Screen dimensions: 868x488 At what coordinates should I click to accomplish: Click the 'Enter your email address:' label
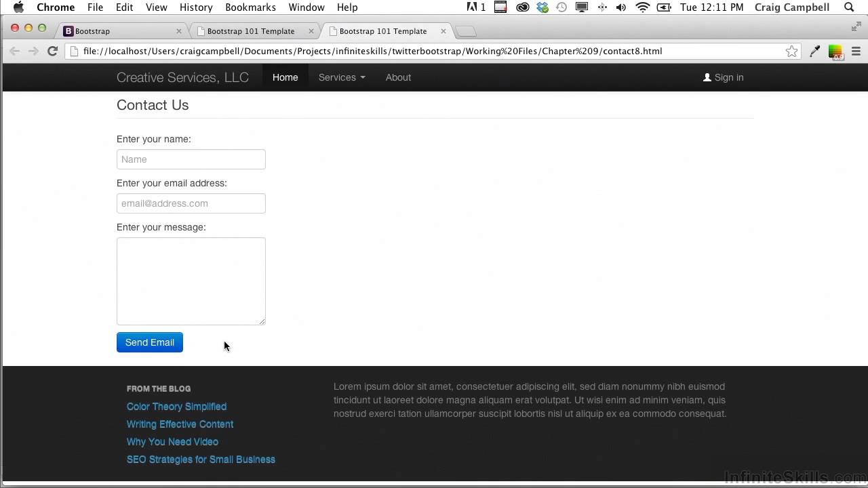[x=172, y=183]
